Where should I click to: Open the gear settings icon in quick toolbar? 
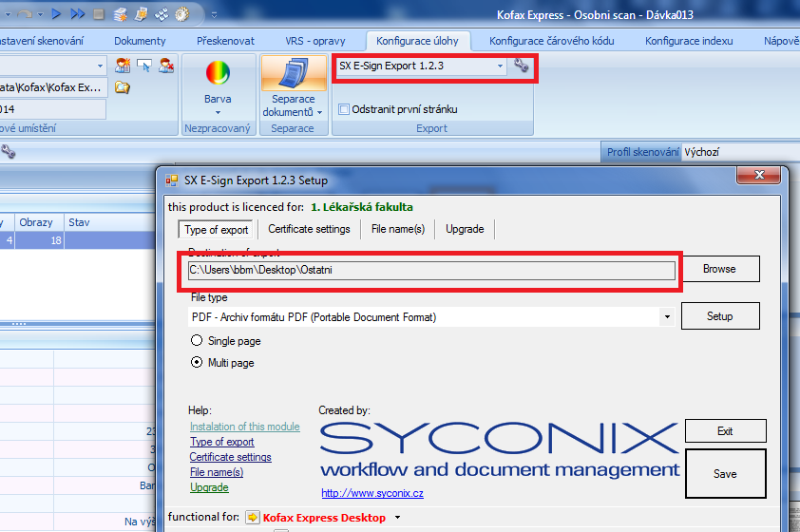(x=182, y=14)
